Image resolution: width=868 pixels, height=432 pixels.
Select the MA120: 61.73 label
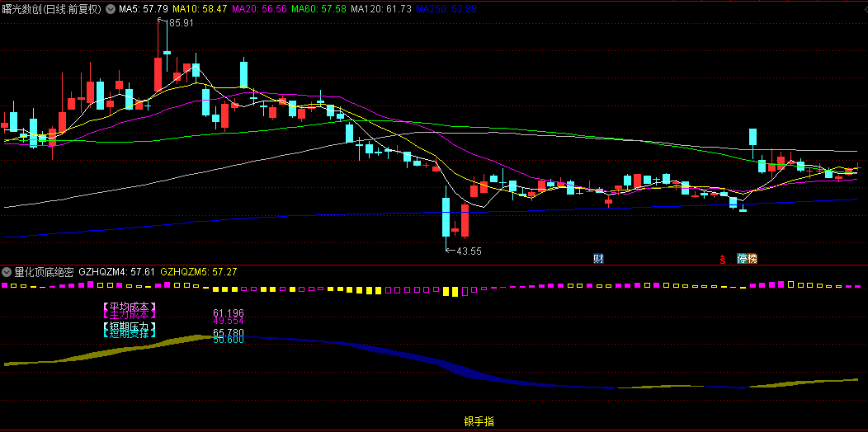click(x=381, y=9)
